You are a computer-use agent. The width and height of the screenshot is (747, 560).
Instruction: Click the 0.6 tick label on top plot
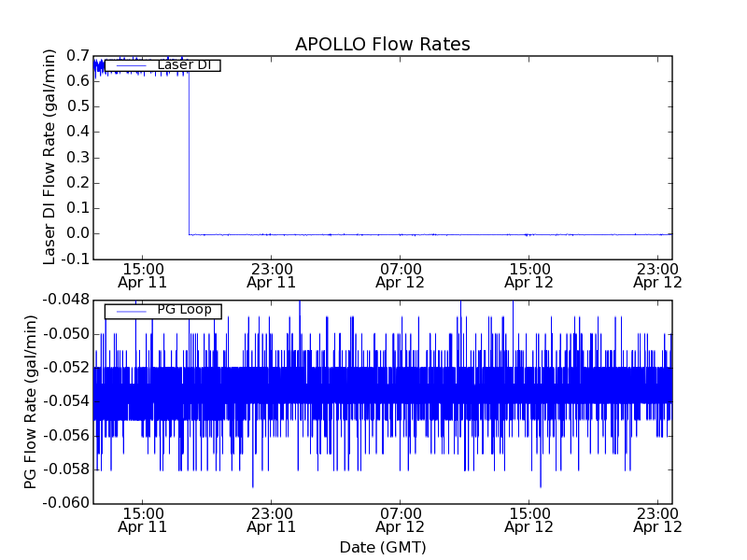[x=78, y=81]
